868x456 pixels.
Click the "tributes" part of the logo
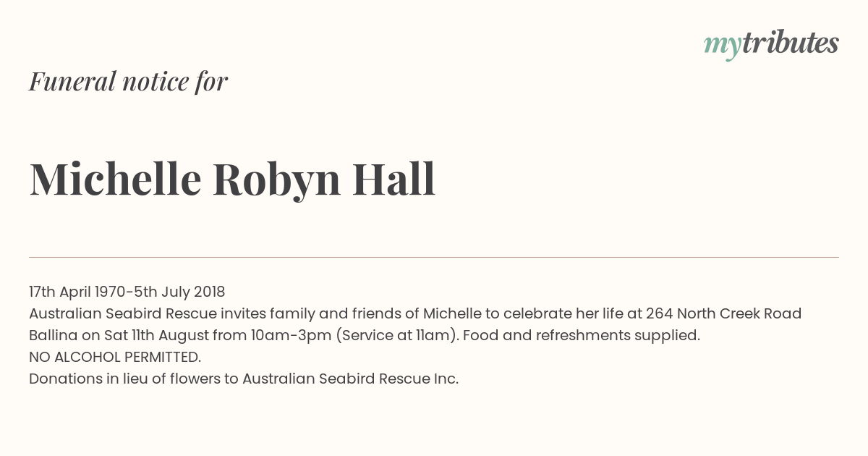pyautogui.click(x=791, y=43)
